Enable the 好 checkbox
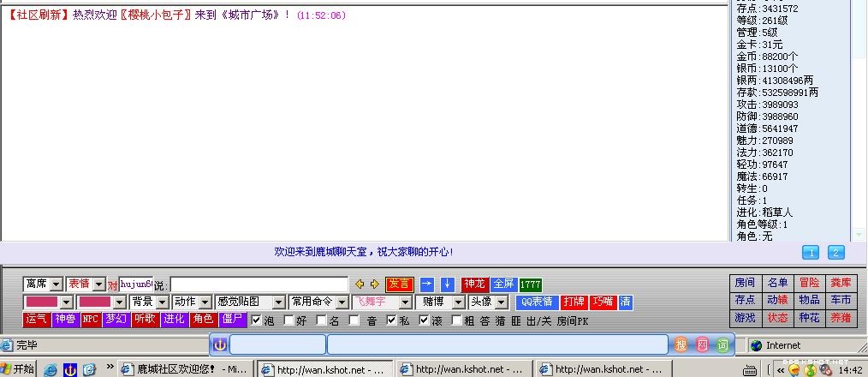 [288, 320]
